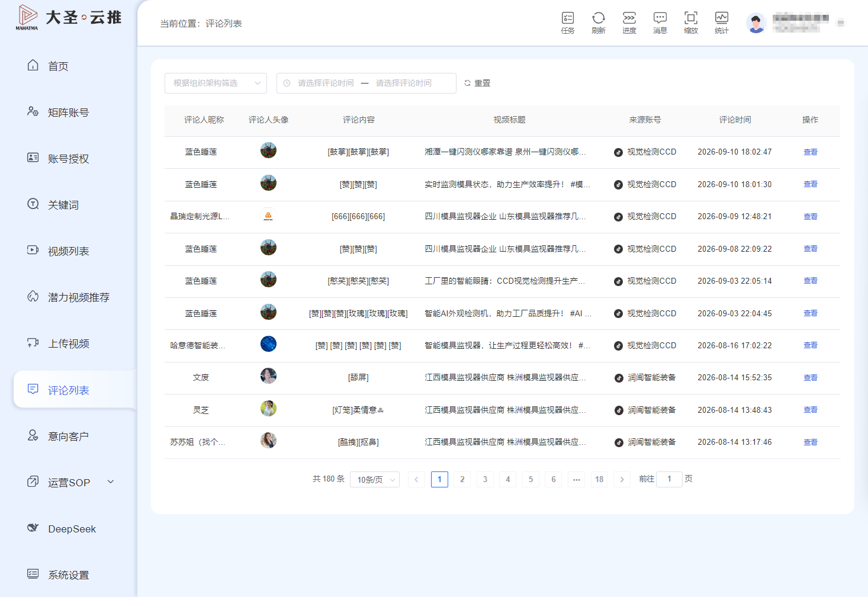
Task: Click the icon beside 账号授权
Action: click(33, 158)
